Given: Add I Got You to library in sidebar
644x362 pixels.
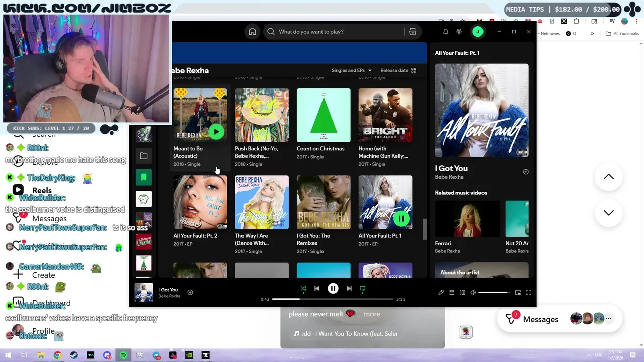Looking at the screenshot, I should tap(526, 172).
